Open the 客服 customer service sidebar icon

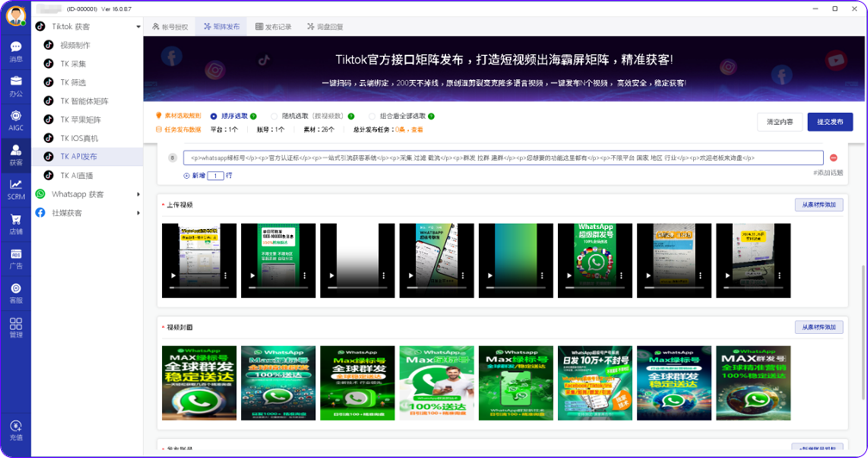point(16,294)
